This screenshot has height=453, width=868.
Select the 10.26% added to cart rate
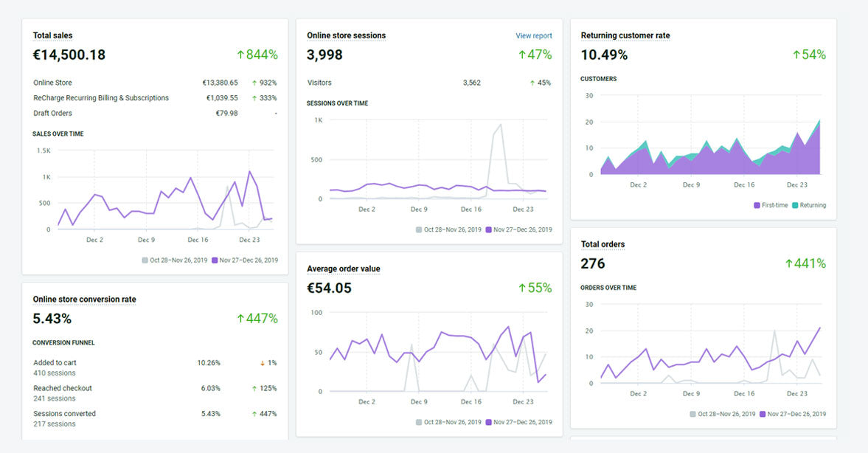tap(209, 363)
